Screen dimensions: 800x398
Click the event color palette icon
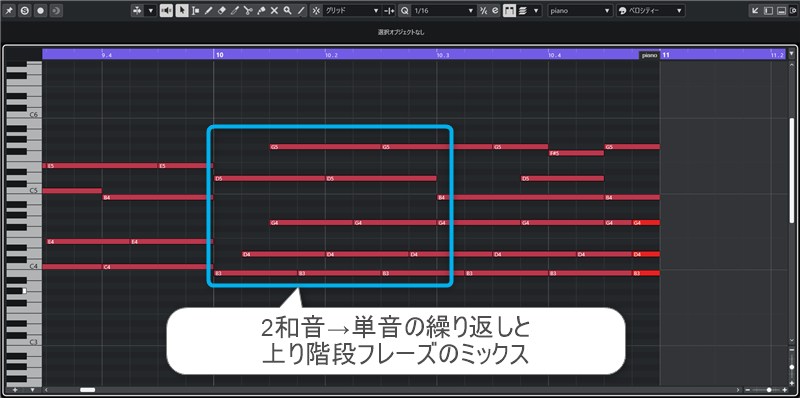622,11
